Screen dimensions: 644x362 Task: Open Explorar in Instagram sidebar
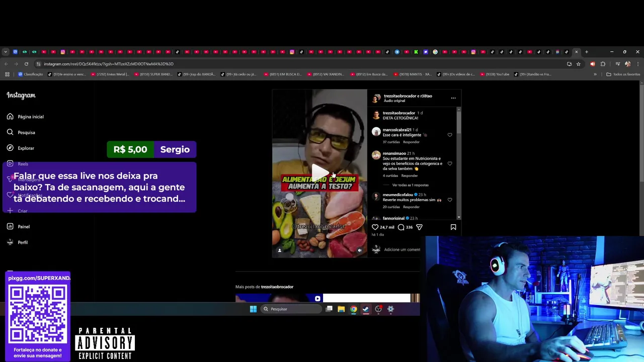[x=21, y=148]
